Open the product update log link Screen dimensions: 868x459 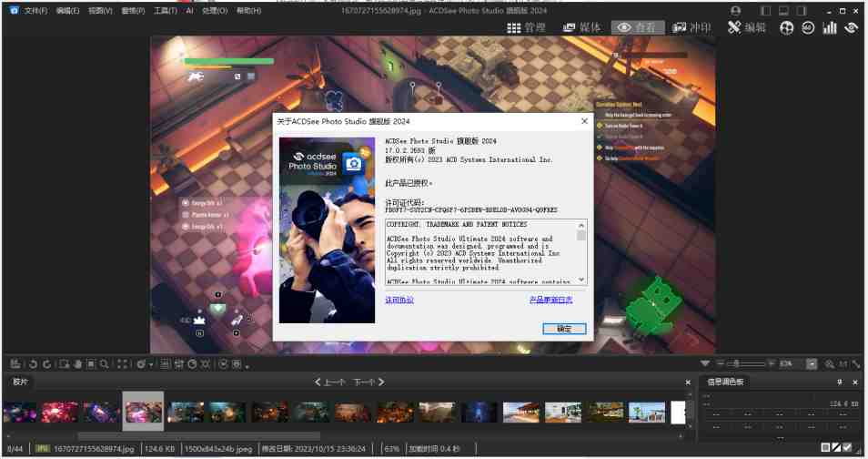[x=550, y=300]
